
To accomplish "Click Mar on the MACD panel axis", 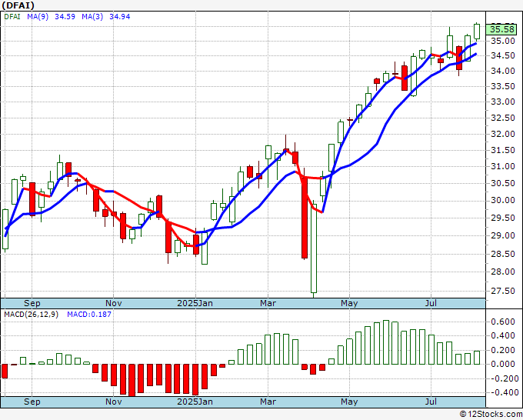I will (268, 402).
